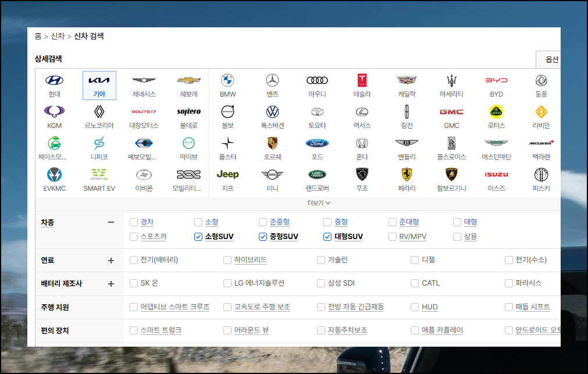This screenshot has width=588, height=374.
Task: Click the 어댑티브 스마트 크루즈 link
Action: pos(174,307)
